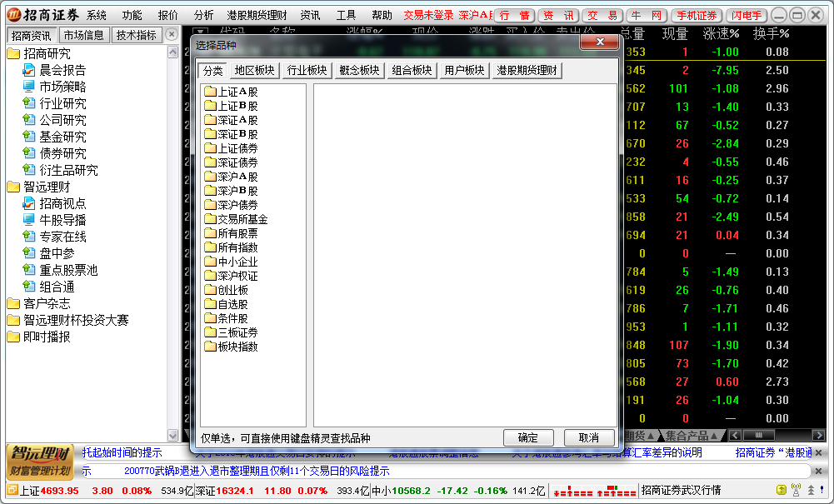The image size is (834, 504).
Task: Open the 晨会报告 report icon
Action: tap(28, 70)
